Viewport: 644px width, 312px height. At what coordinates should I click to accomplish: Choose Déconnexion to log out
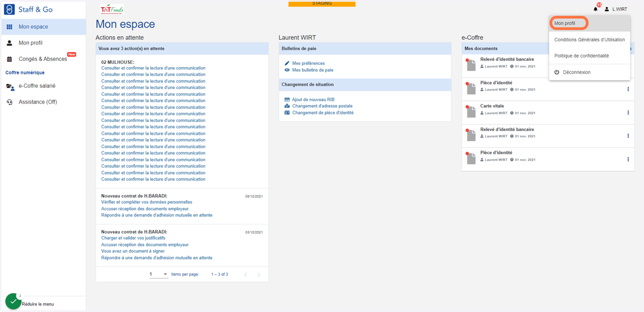(589, 72)
